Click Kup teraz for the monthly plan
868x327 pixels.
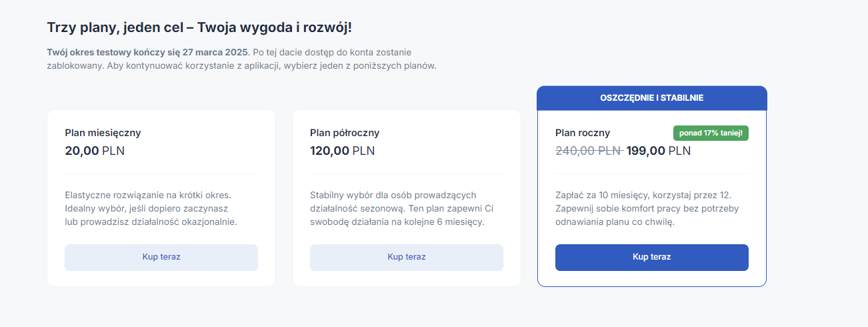pyautogui.click(x=161, y=257)
